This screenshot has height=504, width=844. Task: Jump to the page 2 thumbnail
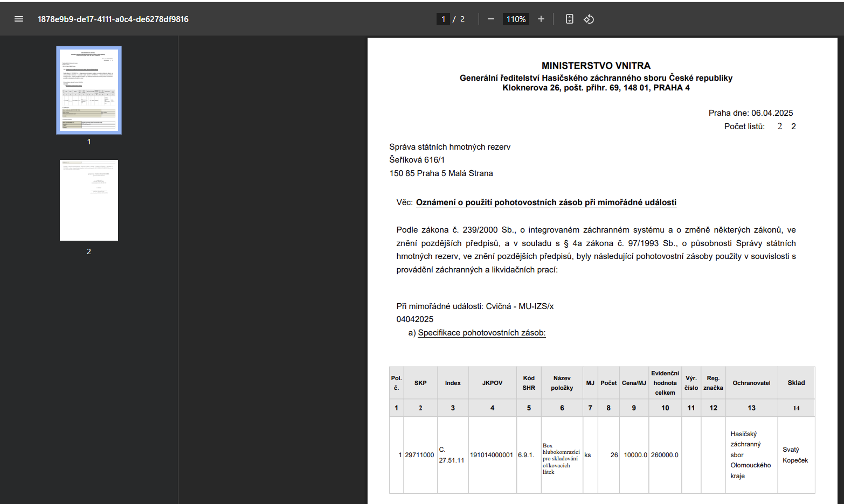click(x=89, y=200)
